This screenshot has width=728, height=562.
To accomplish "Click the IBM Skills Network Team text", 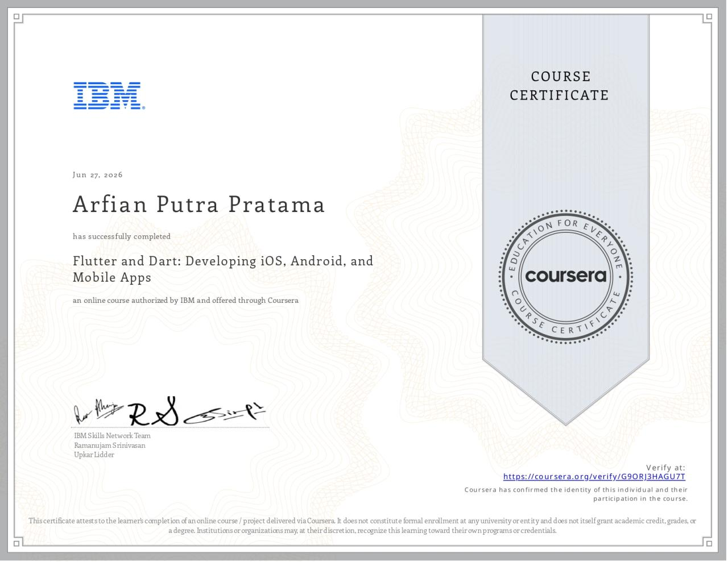I will [x=113, y=436].
